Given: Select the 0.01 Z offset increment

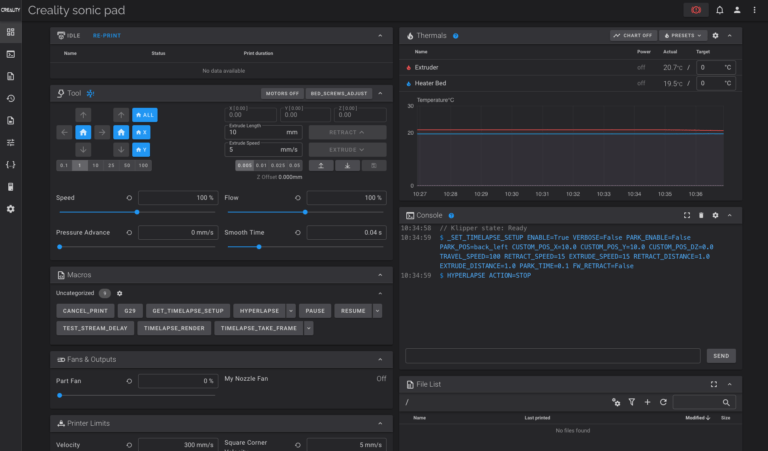Looking at the screenshot, I should click(262, 165).
